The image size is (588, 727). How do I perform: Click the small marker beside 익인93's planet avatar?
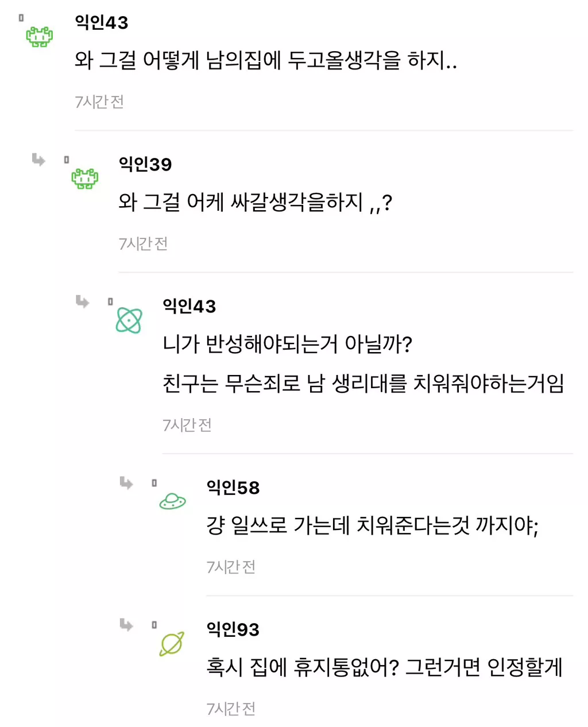tap(154, 625)
